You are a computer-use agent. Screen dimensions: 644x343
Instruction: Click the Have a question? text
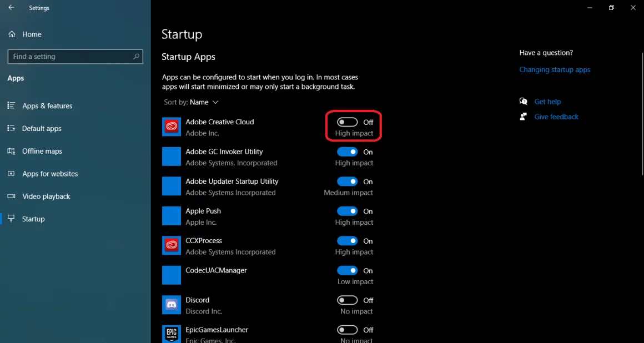coord(546,53)
